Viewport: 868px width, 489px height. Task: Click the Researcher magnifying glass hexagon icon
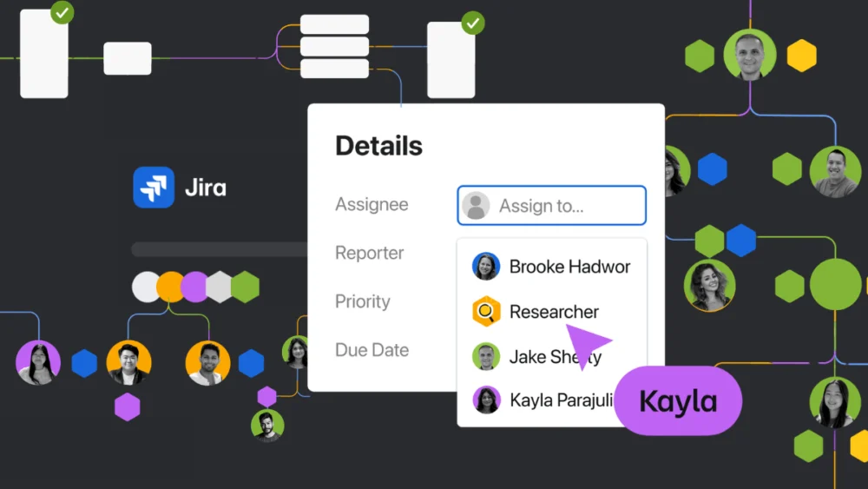(486, 312)
